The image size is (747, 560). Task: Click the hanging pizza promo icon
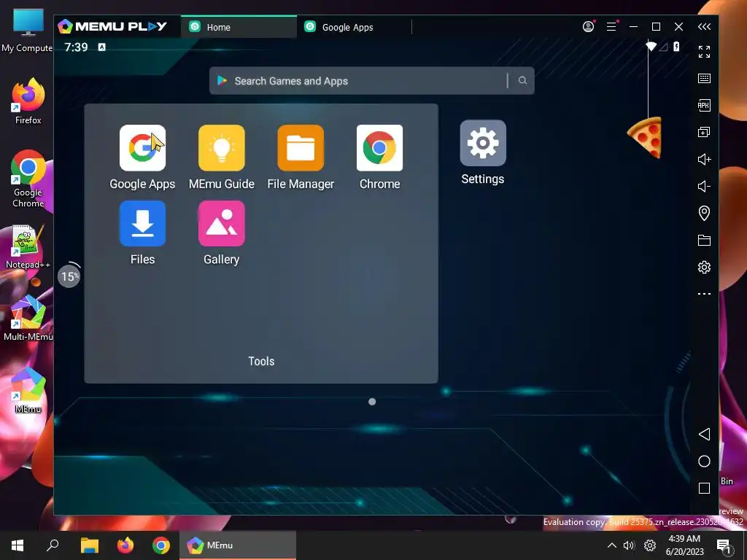pyautogui.click(x=645, y=137)
